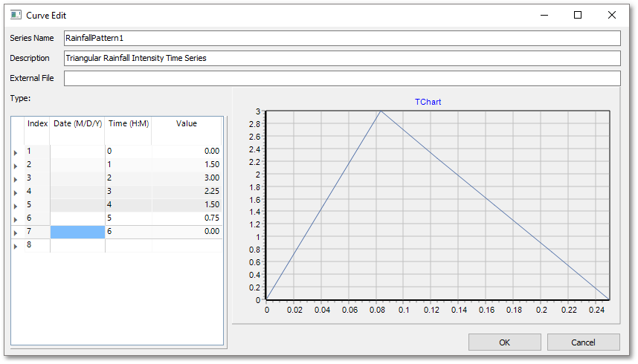
Task: Click Index cell 6
Action: (37, 218)
